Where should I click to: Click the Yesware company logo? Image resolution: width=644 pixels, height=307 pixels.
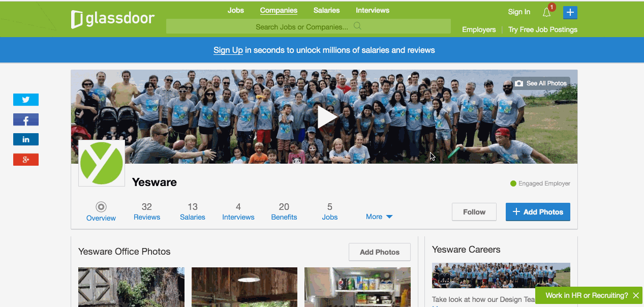(x=102, y=163)
